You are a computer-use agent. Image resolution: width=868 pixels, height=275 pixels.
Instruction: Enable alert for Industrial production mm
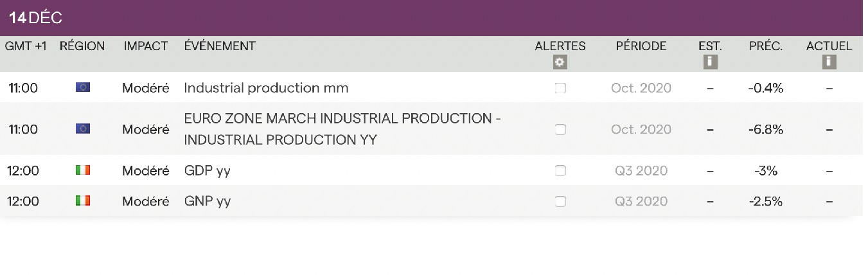(x=560, y=88)
